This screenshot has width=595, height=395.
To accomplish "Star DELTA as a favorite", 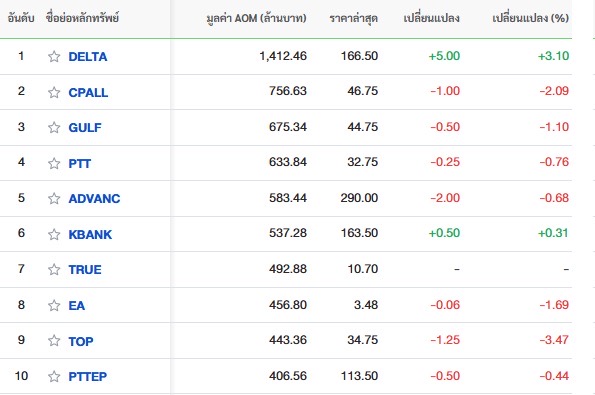I will (54, 57).
